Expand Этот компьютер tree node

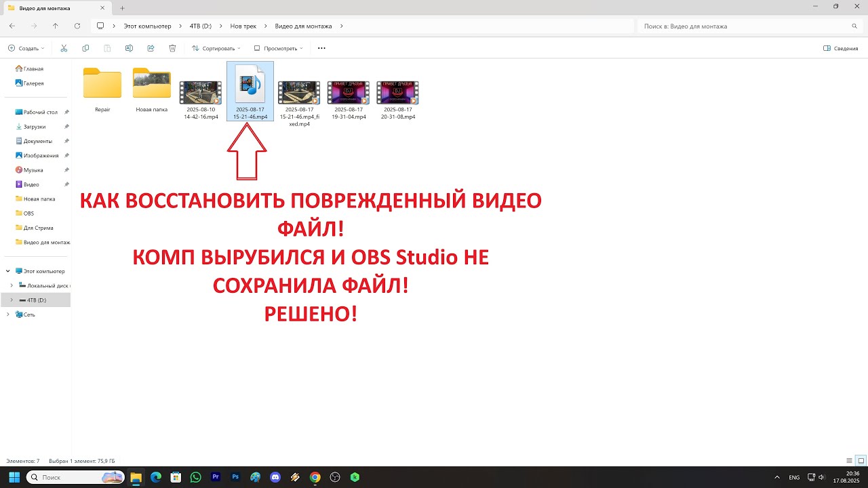point(7,271)
